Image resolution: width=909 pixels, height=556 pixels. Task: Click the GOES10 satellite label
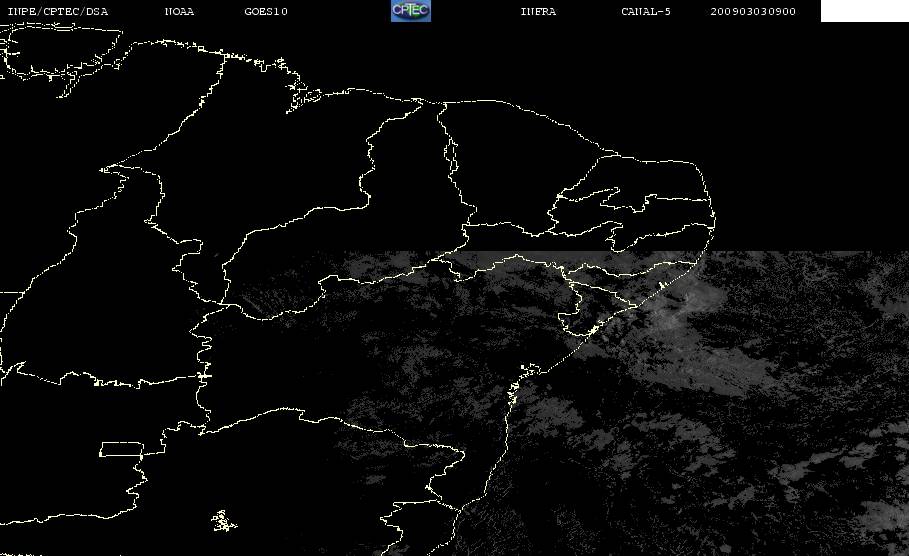pos(266,12)
